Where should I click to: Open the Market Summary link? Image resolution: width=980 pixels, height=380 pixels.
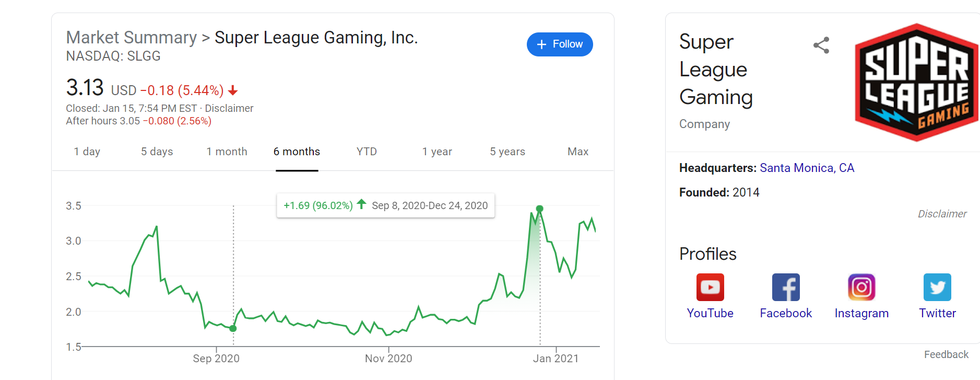132,38
